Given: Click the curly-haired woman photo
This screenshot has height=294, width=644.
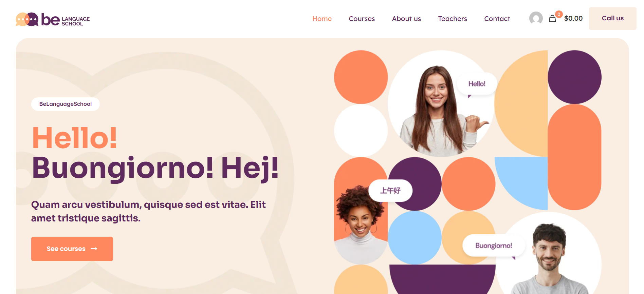Looking at the screenshot, I should pyautogui.click(x=361, y=224).
